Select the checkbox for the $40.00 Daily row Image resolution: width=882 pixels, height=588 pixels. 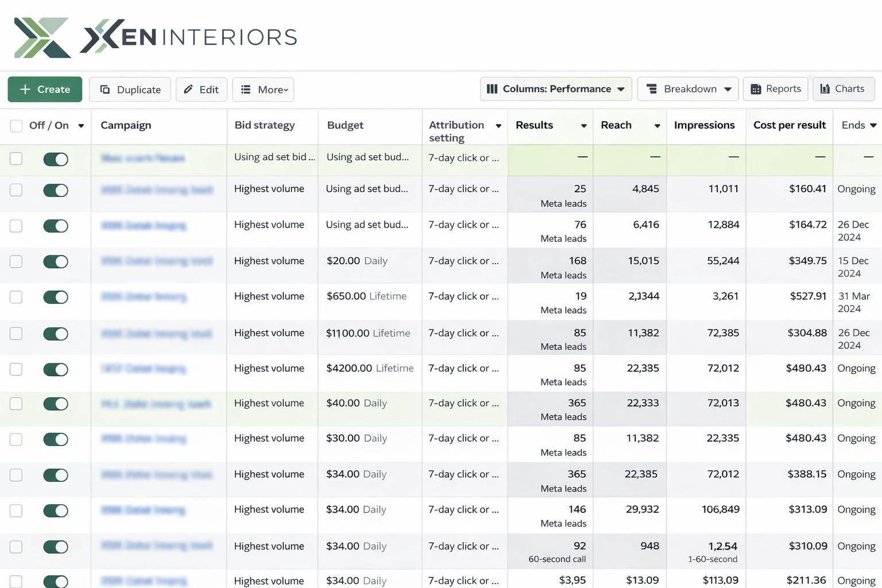[x=16, y=404]
